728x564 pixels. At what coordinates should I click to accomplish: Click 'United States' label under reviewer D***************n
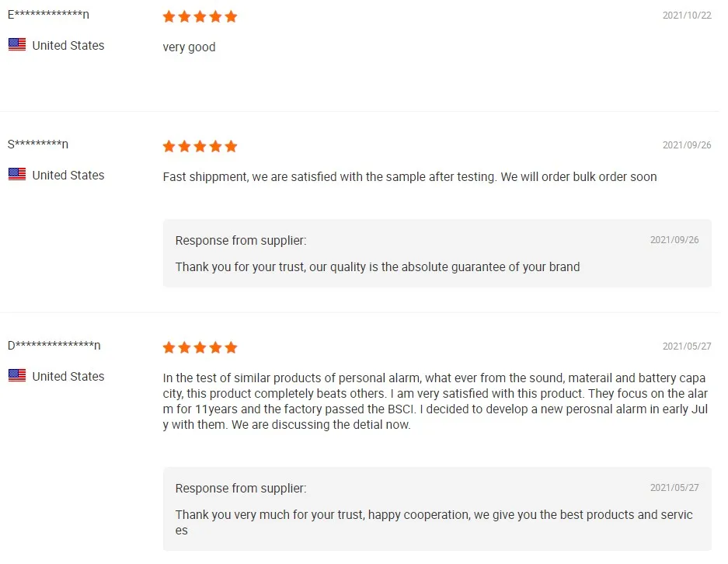click(68, 377)
